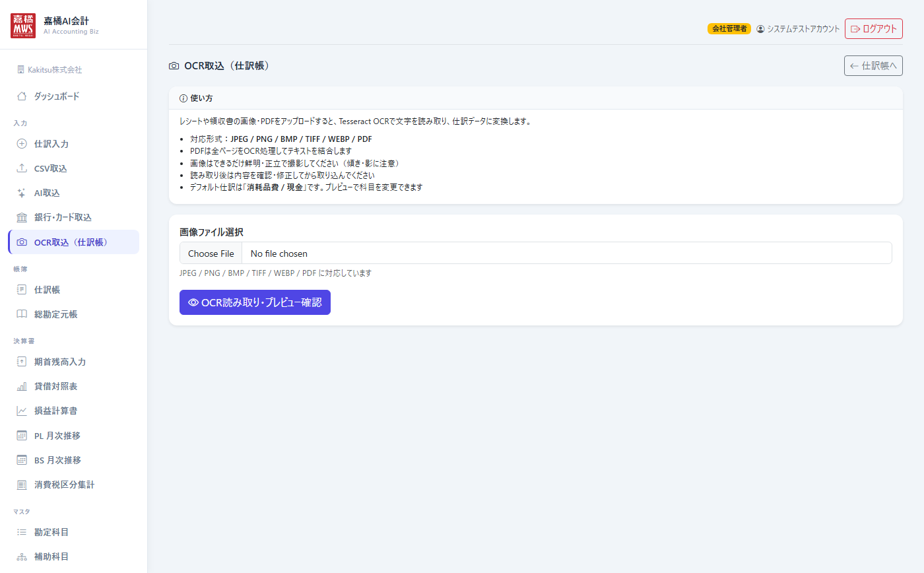Click the Choose File button

[x=211, y=253]
